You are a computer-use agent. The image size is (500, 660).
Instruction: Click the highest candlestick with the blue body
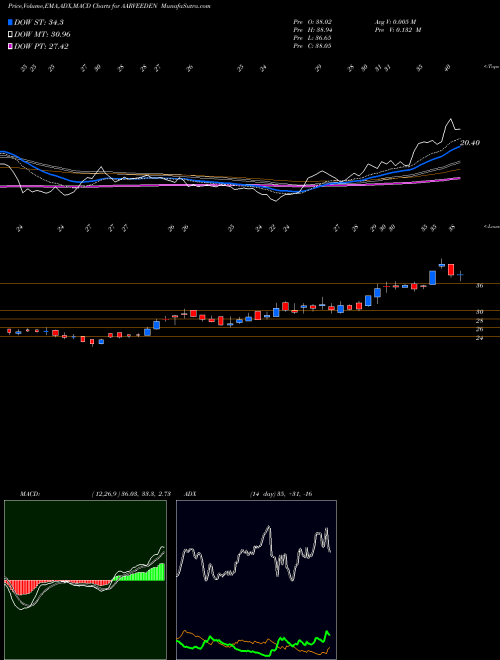441,265
